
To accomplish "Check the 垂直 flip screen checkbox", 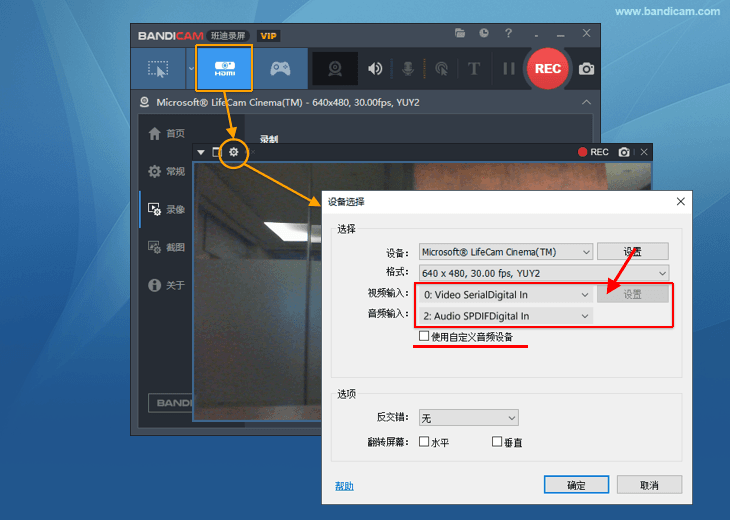I will tap(497, 441).
